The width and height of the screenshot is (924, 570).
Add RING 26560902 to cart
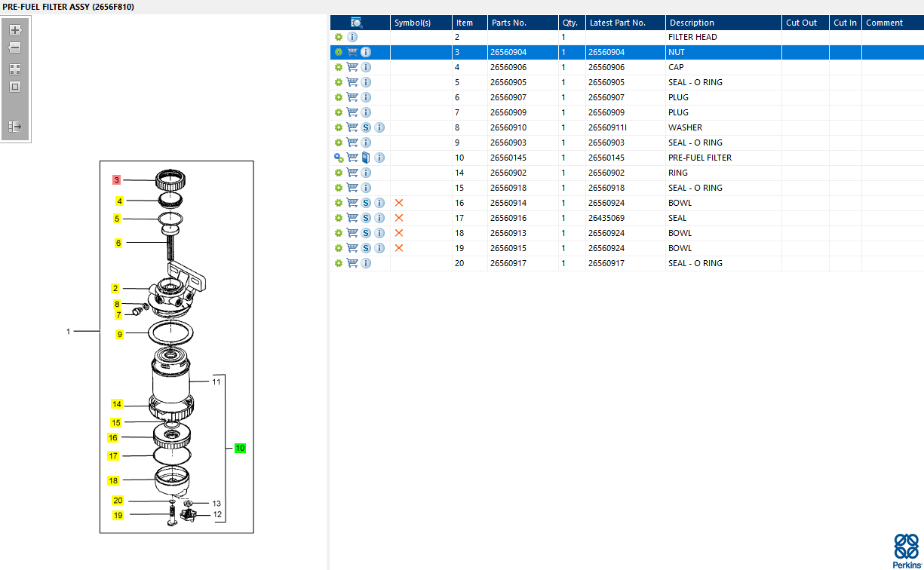pyautogui.click(x=352, y=173)
